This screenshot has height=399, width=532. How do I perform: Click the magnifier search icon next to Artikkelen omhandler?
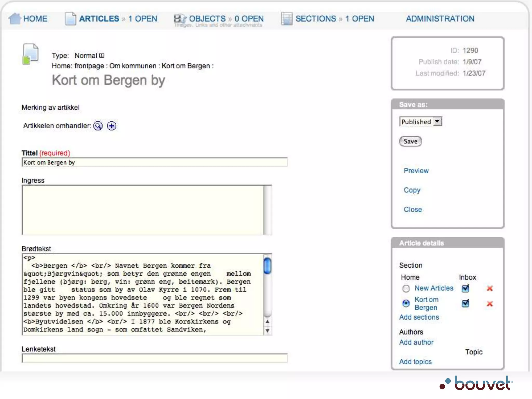[x=98, y=126]
